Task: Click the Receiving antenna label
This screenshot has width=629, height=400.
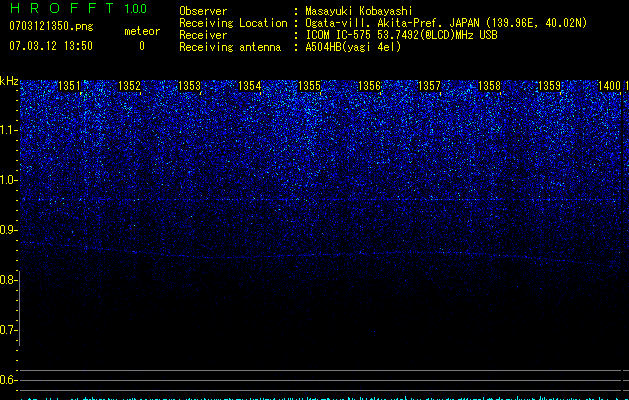Action: coord(230,47)
